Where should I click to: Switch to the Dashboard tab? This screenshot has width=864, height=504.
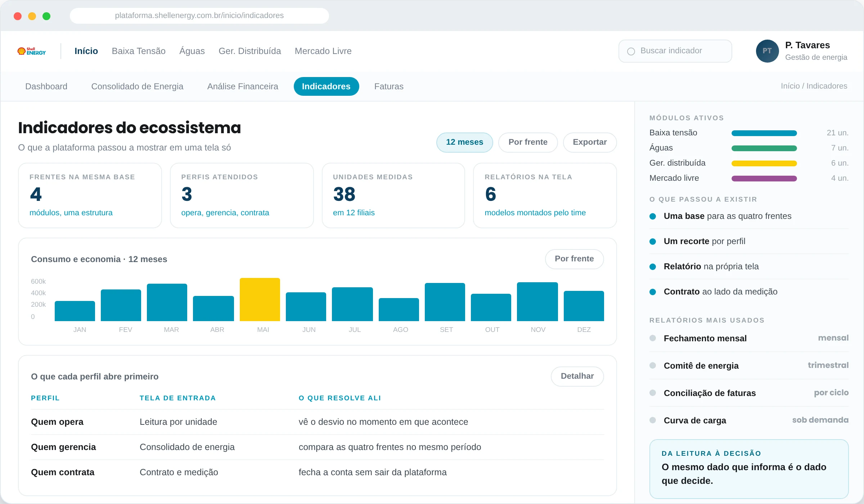[46, 86]
